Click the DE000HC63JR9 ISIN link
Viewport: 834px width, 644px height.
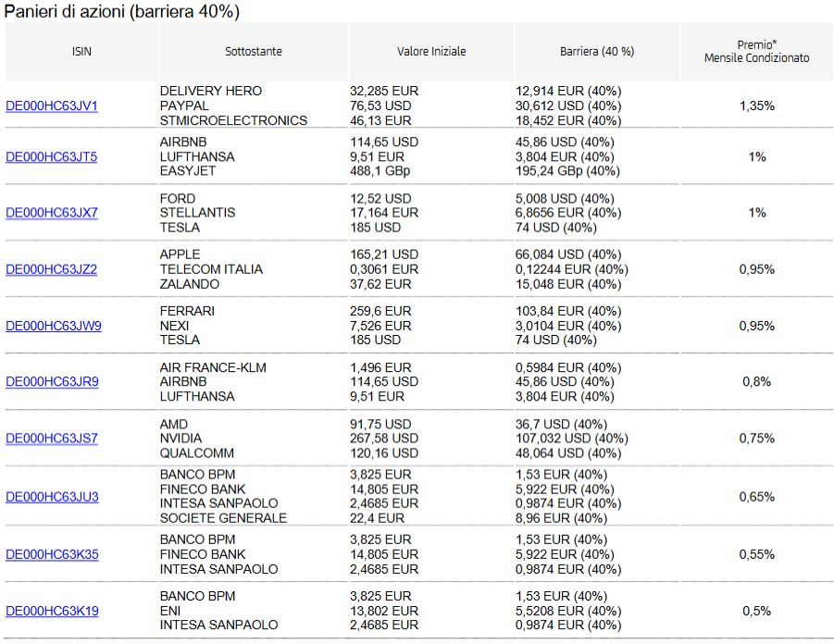[52, 382]
